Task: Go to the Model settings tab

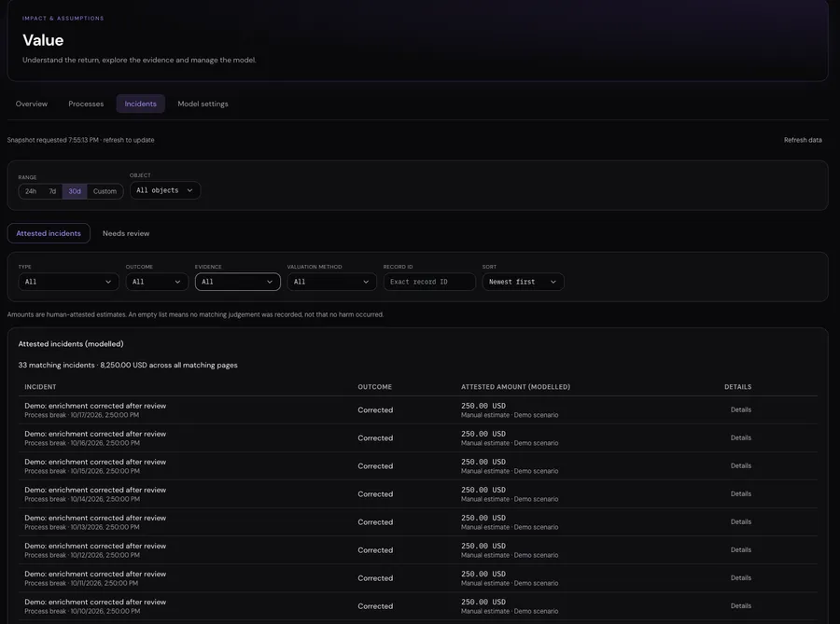Action: [203, 104]
